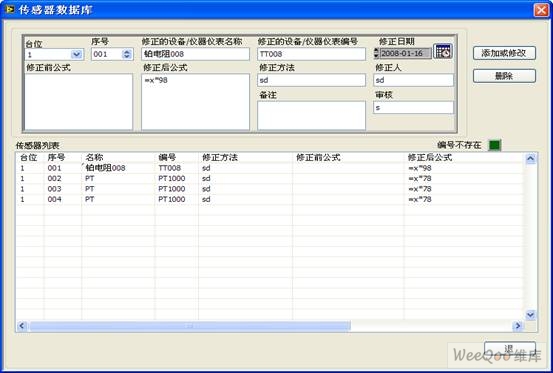Click the horizontal scroll right arrow
The width and height of the screenshot is (553, 373).
coord(517,326)
